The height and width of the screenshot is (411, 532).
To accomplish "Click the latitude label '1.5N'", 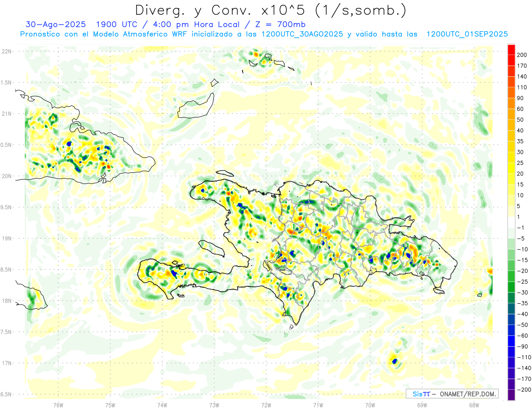I will tap(6, 82).
